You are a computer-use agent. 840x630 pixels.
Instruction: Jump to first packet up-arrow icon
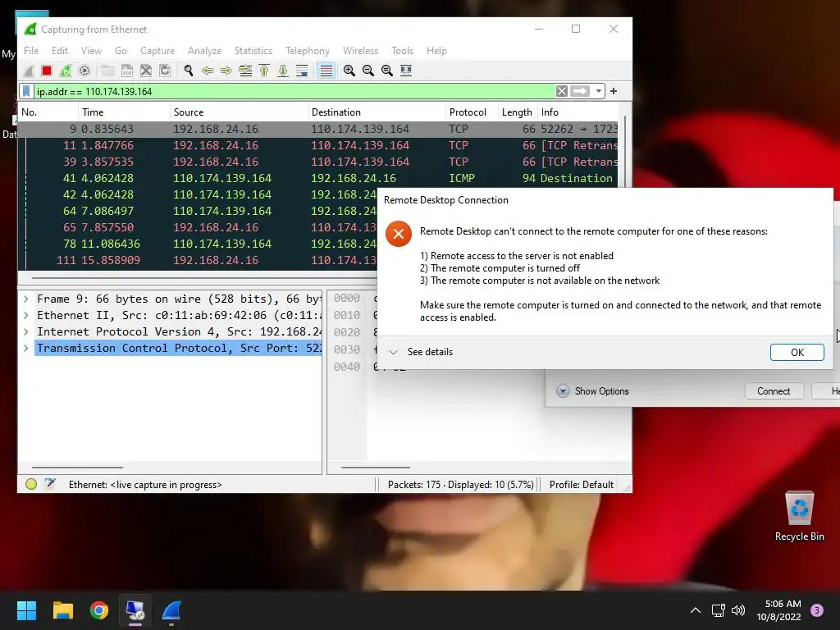(x=264, y=71)
